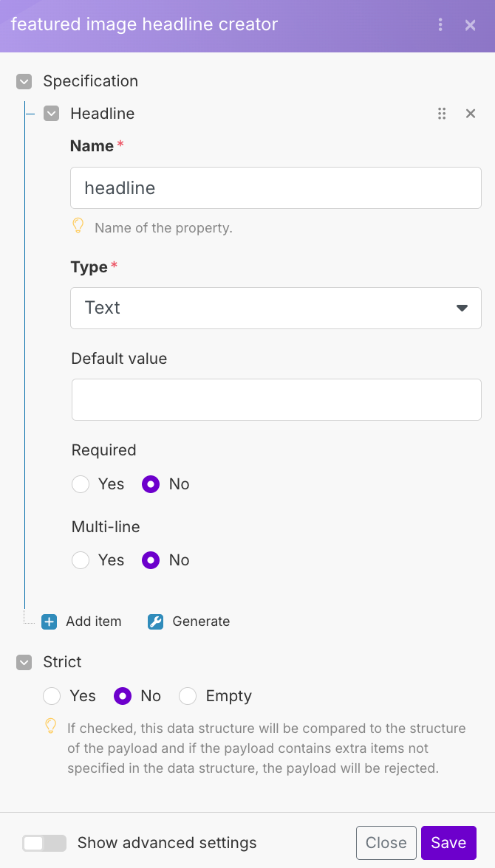This screenshot has height=868, width=495.
Task: Set Required to Yes
Action: (81, 484)
